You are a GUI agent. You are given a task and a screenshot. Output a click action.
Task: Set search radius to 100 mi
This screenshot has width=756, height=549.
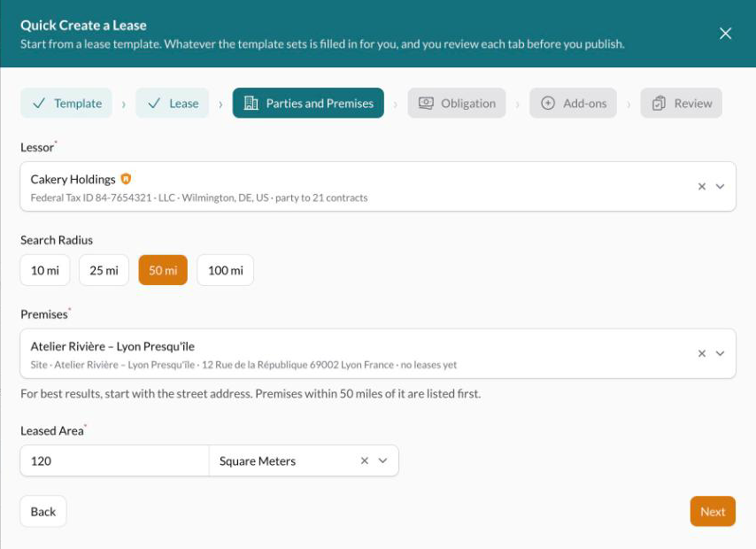[225, 270]
